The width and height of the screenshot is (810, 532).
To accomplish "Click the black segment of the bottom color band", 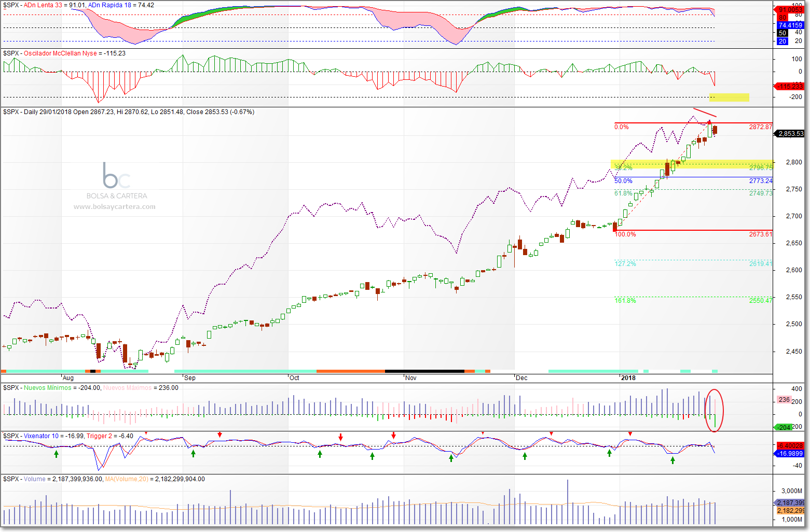I will (x=424, y=371).
